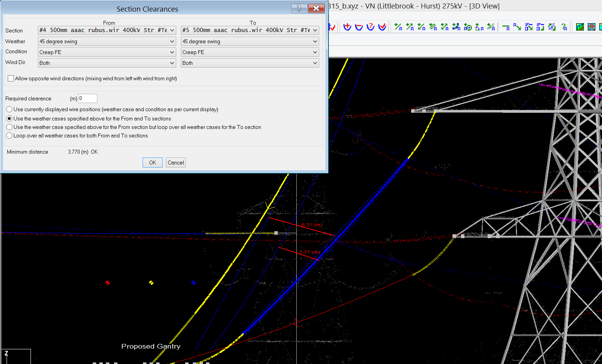Image resolution: width=602 pixels, height=364 pixels.
Task: Click the add annotation with down-left arrow icon
Action: click(x=422, y=27)
